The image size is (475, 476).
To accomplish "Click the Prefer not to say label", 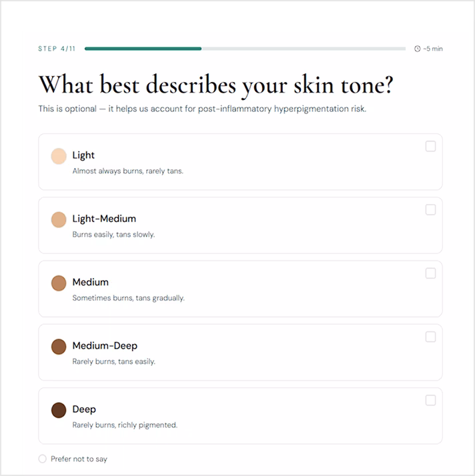I will tap(79, 459).
